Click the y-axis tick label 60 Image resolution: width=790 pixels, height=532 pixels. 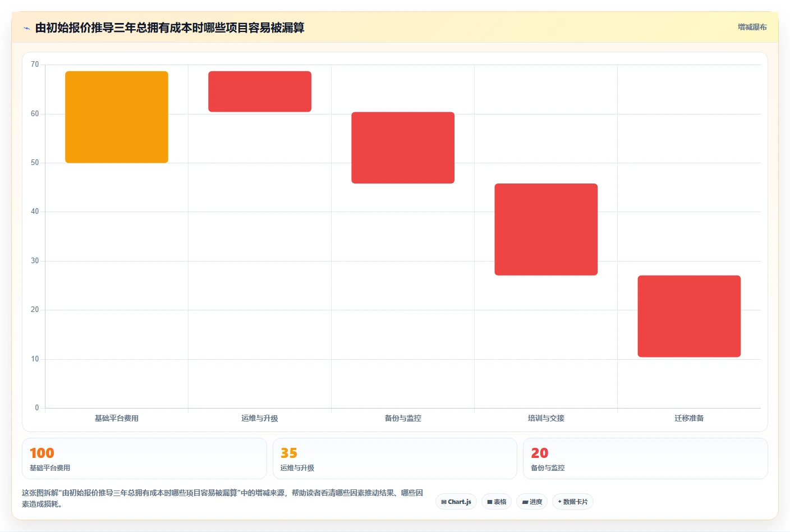click(35, 114)
